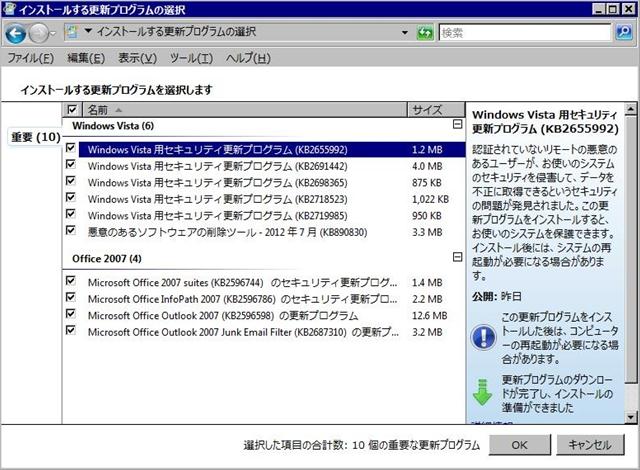Viewport: 640px width, 470px height.
Task: Open the ヘルプ(H) menu
Action: pos(248,58)
